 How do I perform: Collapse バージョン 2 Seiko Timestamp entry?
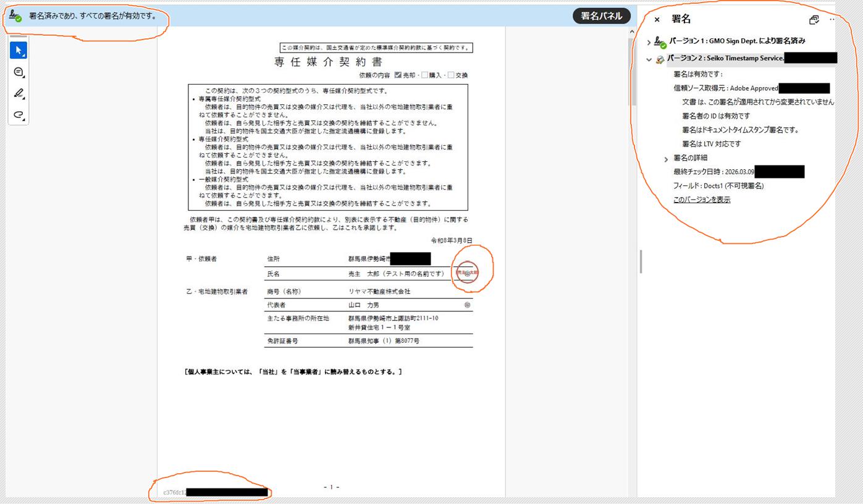[649, 59]
